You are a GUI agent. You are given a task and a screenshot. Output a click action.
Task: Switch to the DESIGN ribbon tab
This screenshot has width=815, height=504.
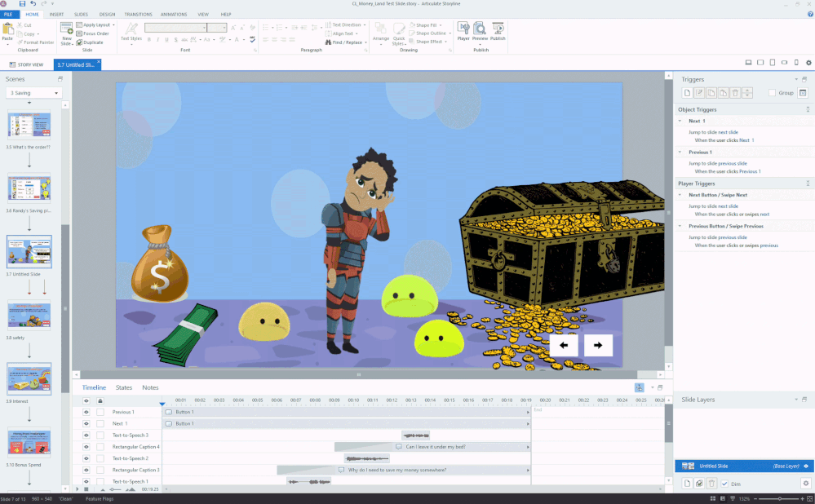107,15
